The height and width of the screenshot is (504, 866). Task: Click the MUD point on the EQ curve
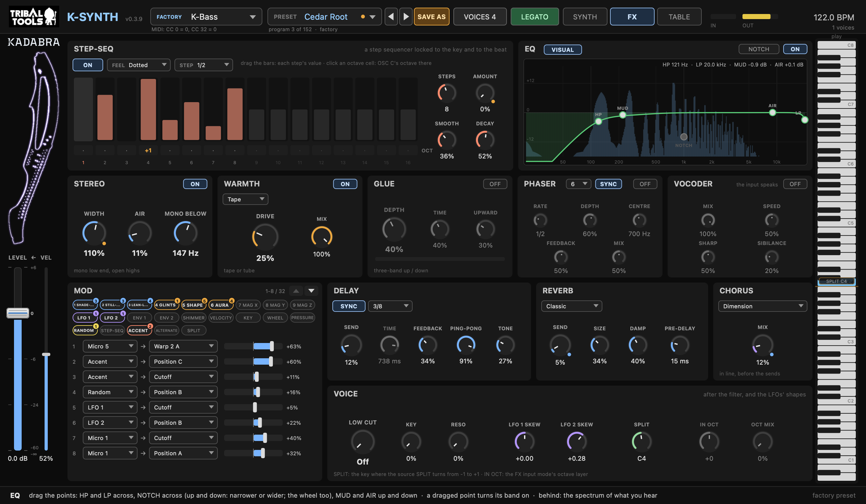pos(622,115)
